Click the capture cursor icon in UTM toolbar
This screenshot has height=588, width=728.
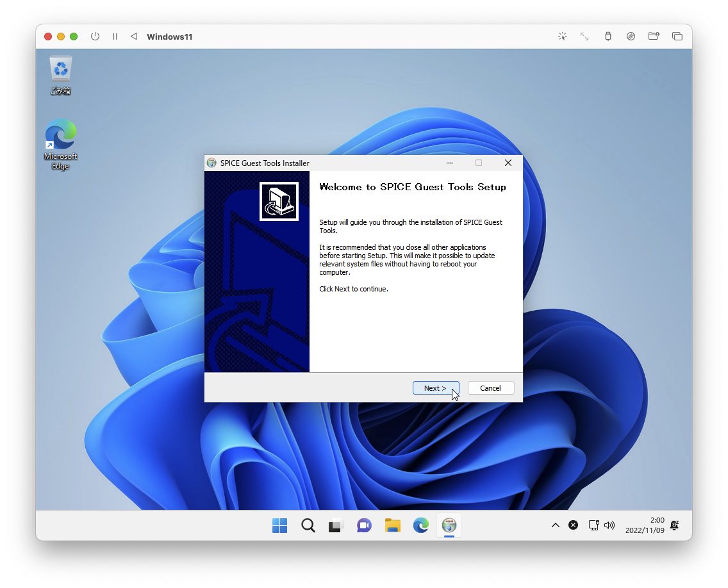coord(562,37)
